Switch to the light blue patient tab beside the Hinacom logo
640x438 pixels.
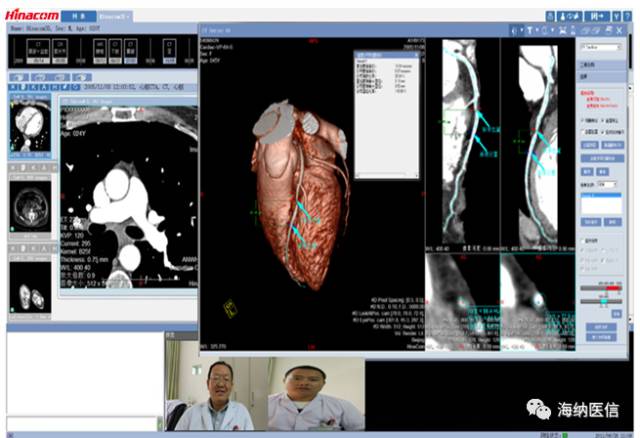coord(115,16)
